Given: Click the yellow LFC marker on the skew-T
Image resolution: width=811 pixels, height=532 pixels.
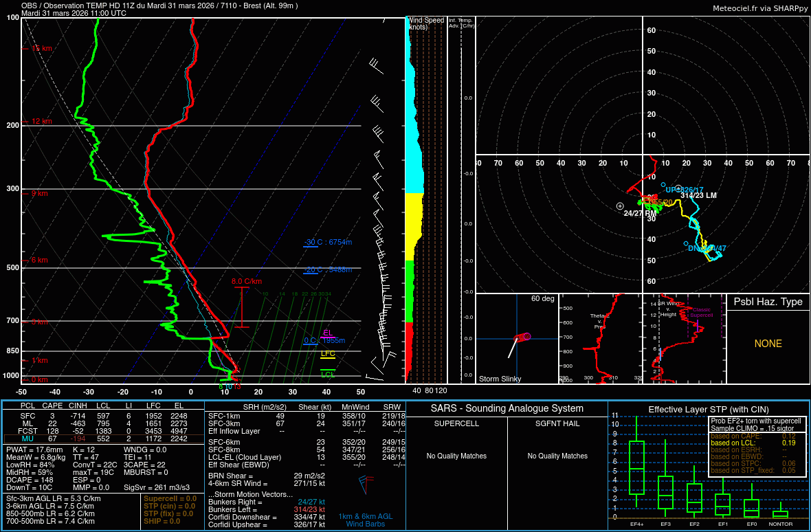Looking at the screenshot, I should pos(328,355).
